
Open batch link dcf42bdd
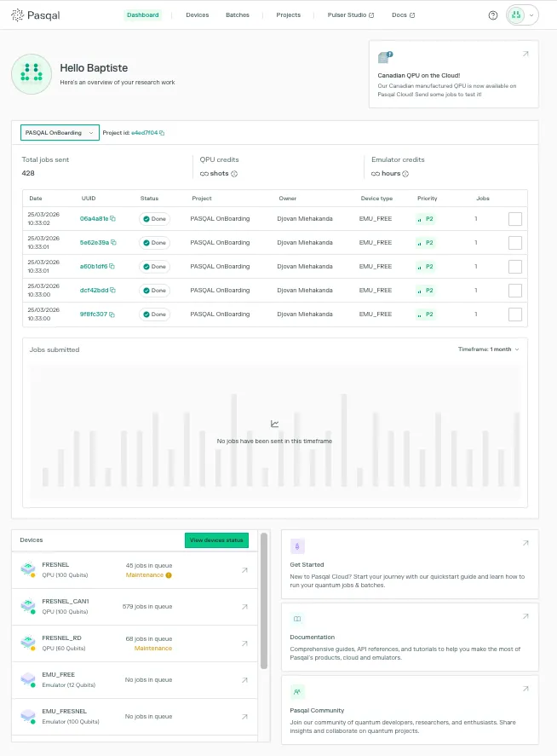coord(94,291)
